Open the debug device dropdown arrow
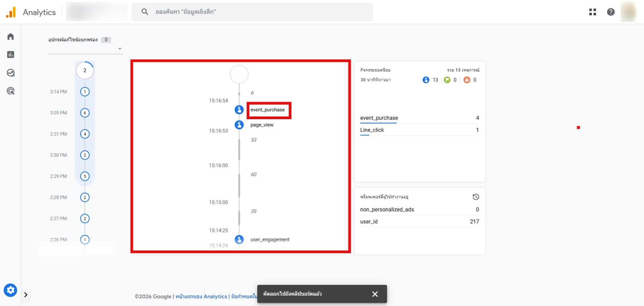644x306 pixels. (120, 49)
